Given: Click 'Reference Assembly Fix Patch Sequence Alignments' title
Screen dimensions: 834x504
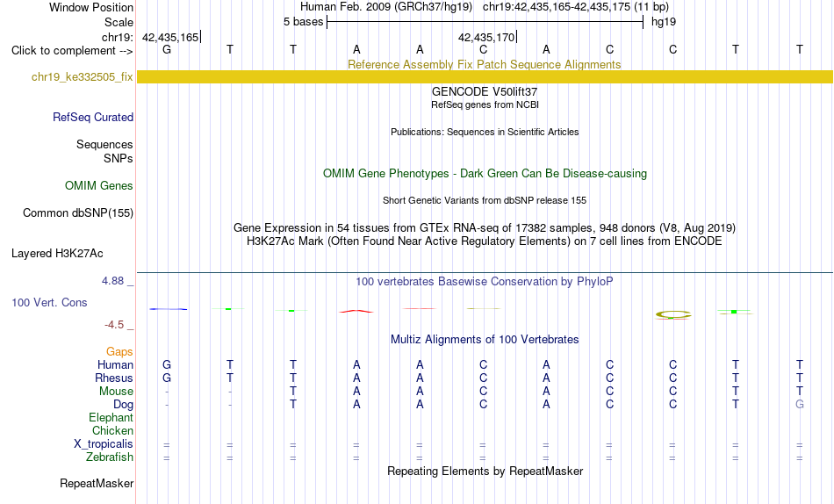Looking at the screenshot, I should click(x=485, y=64).
